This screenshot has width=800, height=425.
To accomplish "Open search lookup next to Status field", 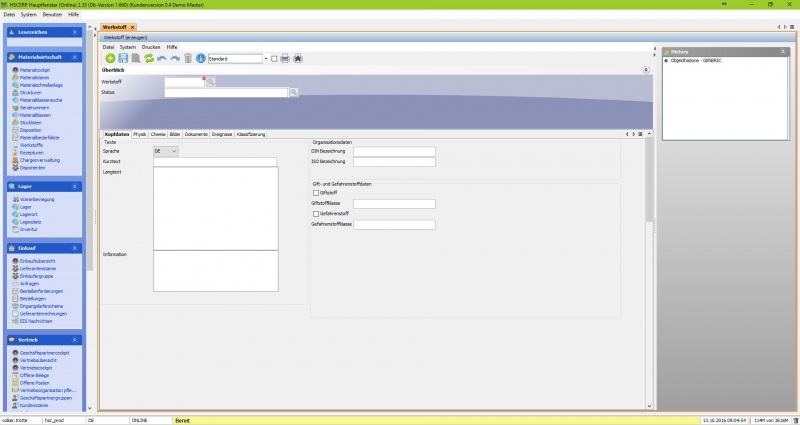I will click(294, 92).
